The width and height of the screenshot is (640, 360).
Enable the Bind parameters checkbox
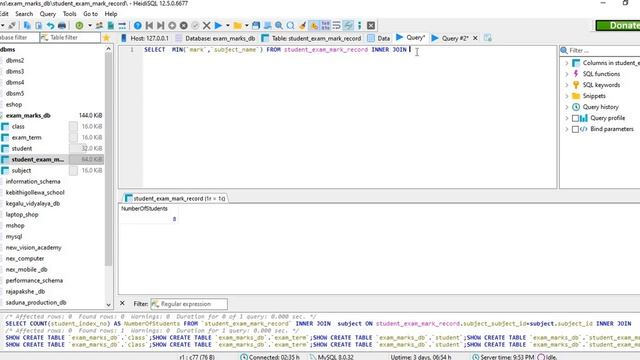click(x=575, y=129)
